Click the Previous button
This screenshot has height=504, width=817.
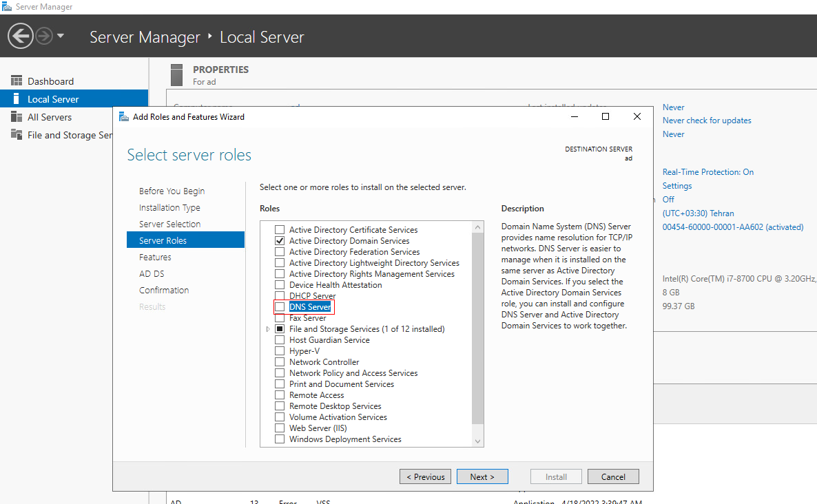coord(426,476)
